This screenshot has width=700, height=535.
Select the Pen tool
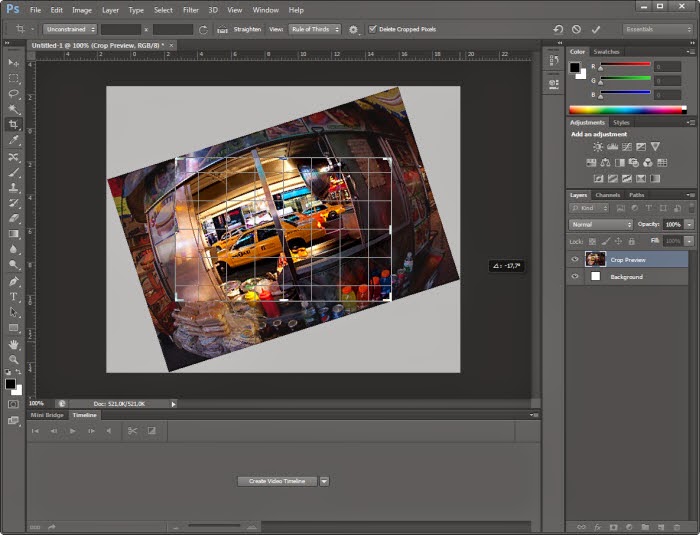pyautogui.click(x=13, y=281)
